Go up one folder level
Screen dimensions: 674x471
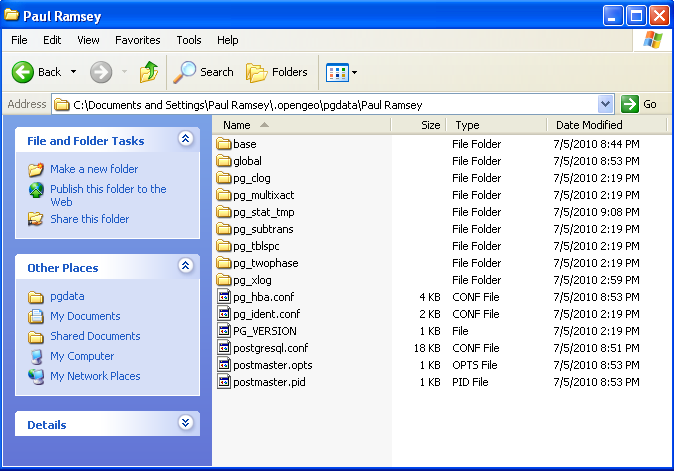pyautogui.click(x=149, y=72)
